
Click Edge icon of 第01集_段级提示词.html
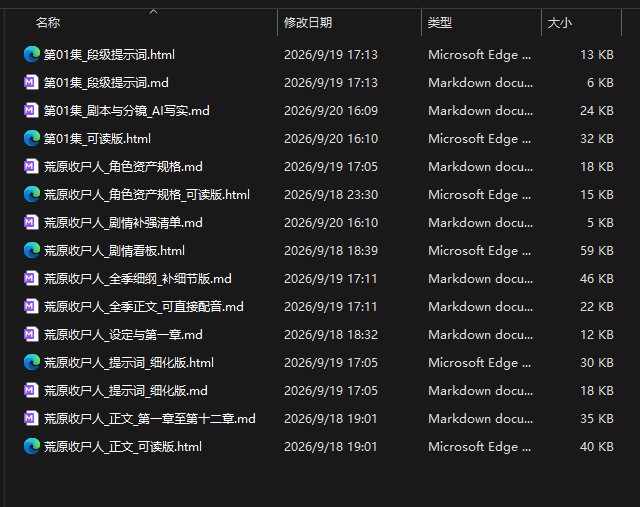31,54
